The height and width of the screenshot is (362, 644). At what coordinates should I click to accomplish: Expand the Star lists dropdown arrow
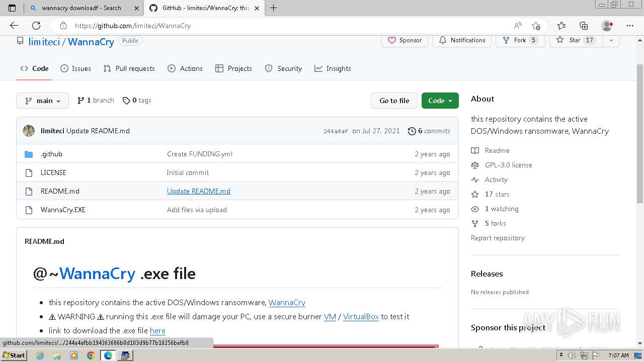point(611,40)
